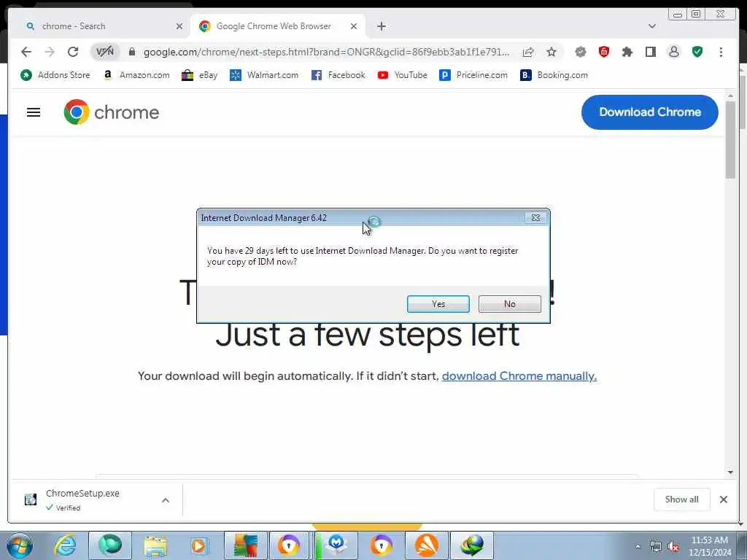Screen dimensions: 747x560
Task: Click the page vertical scrollbar thumb
Action: coord(730,139)
